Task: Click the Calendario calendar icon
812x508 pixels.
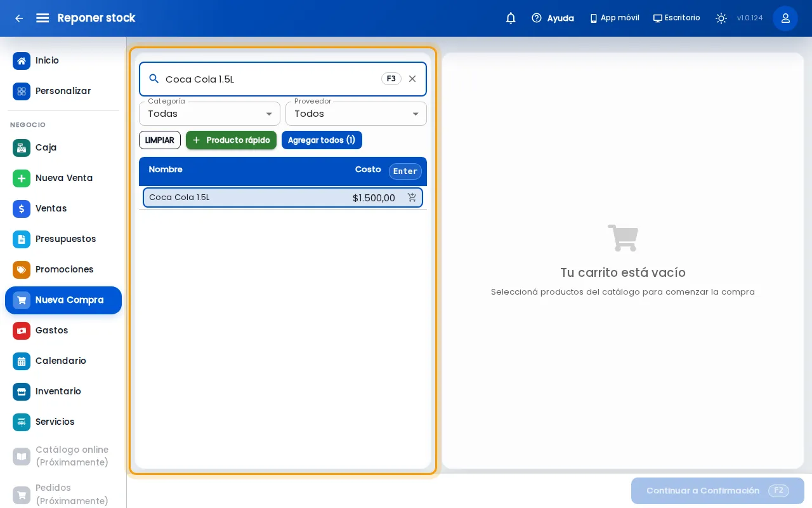Action: (22, 361)
